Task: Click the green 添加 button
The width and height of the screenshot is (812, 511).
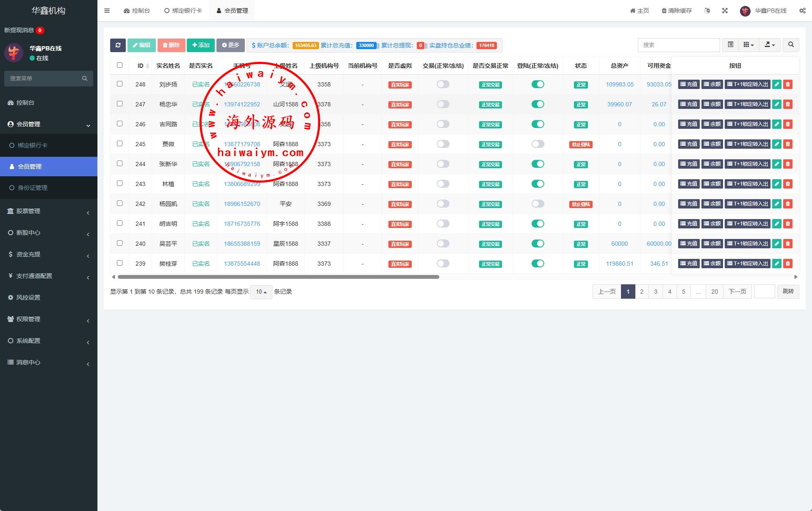Action: tap(200, 45)
